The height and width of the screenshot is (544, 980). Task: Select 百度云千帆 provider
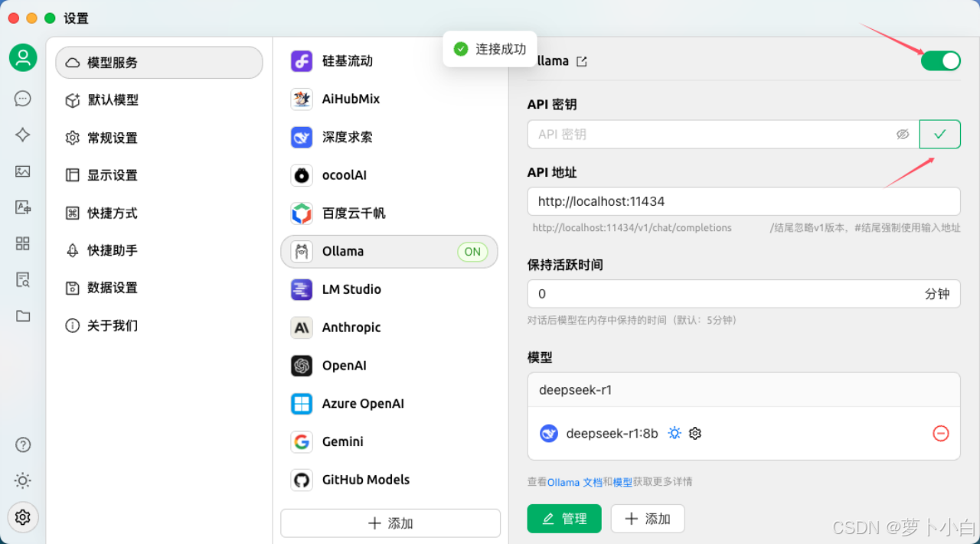390,213
